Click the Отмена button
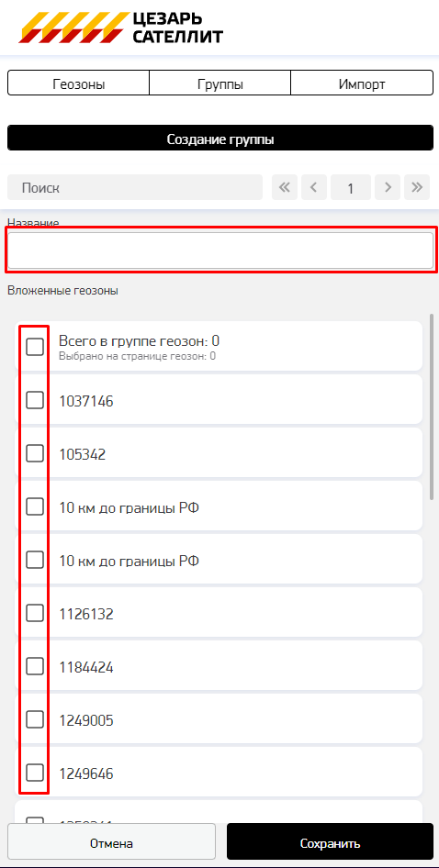This screenshot has height=868, width=439. [x=111, y=843]
